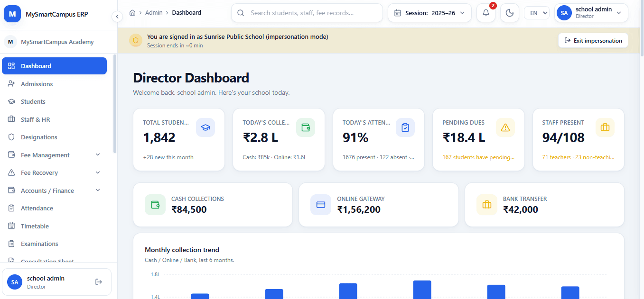Focus the search students, staff, fee records field
The image size is (644, 299).
[307, 13]
